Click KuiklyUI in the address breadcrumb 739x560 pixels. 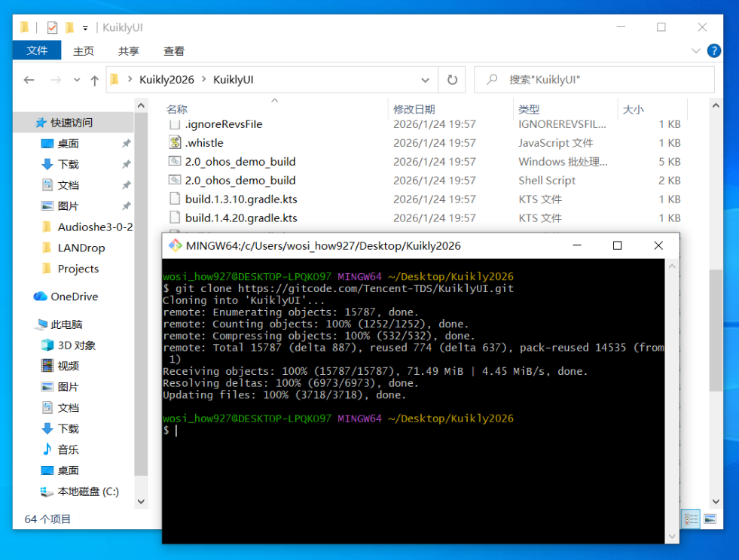pyautogui.click(x=234, y=80)
